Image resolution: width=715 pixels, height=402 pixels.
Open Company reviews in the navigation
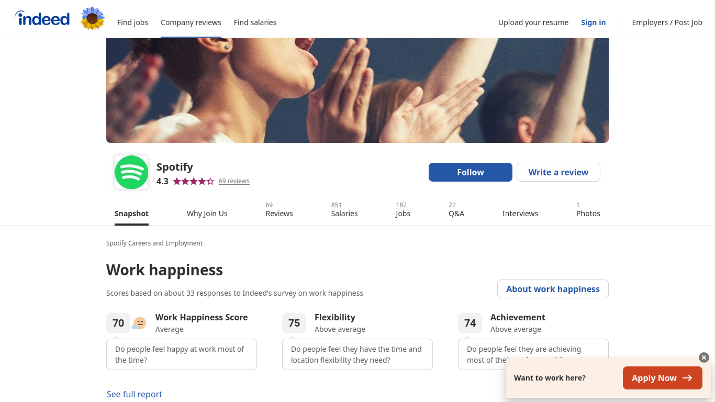tap(191, 22)
